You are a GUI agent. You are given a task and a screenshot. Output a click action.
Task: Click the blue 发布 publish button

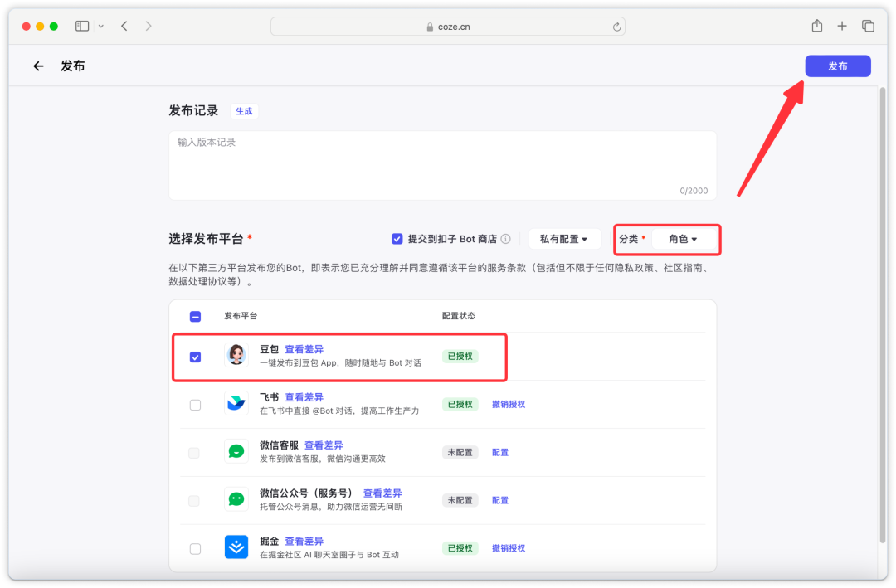838,66
